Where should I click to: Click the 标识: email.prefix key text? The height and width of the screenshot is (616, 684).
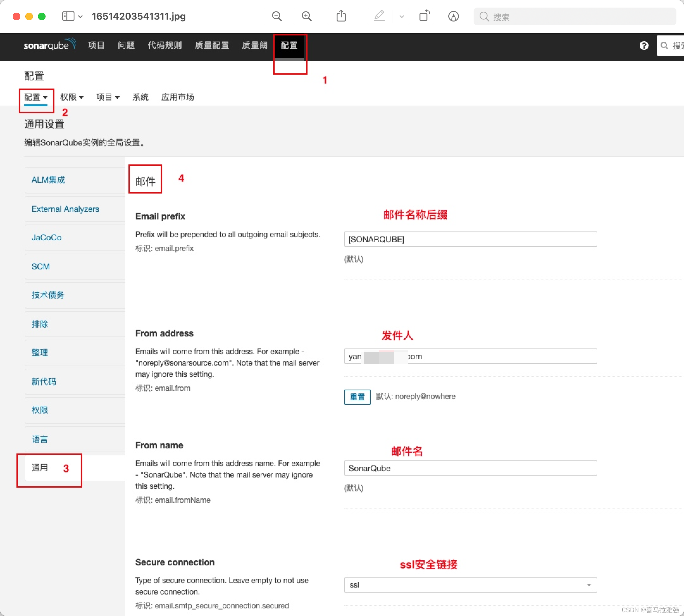tap(165, 249)
